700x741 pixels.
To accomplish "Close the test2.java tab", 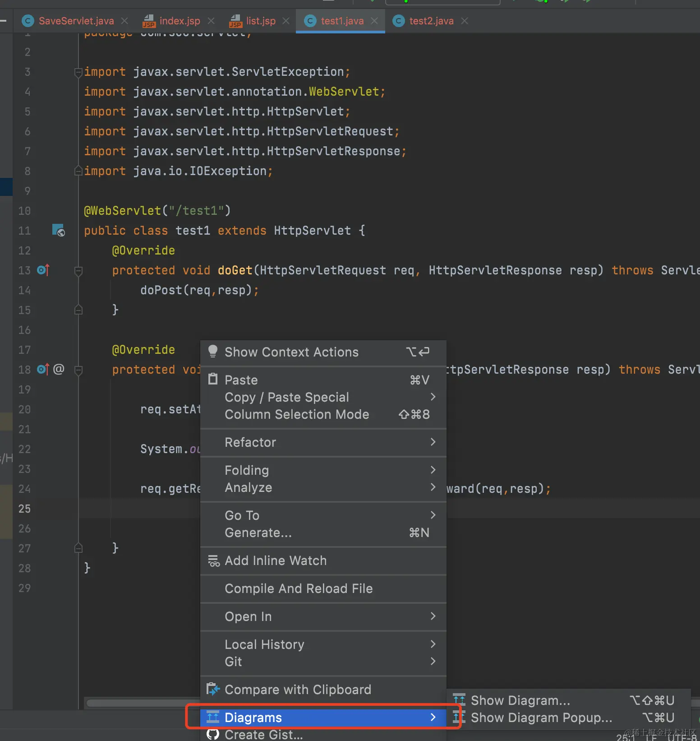I will click(465, 21).
